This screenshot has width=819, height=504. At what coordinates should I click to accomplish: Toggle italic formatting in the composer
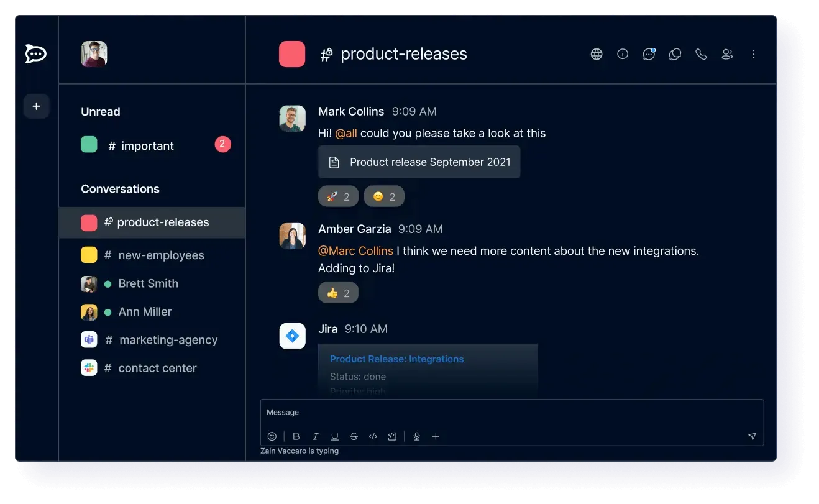315,436
